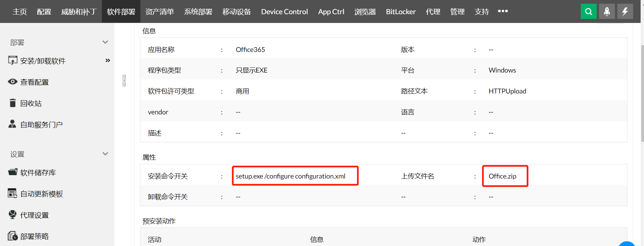Open 安装/卸载软件 in sidebar
This screenshot has width=644, height=246.
pyautogui.click(x=43, y=61)
